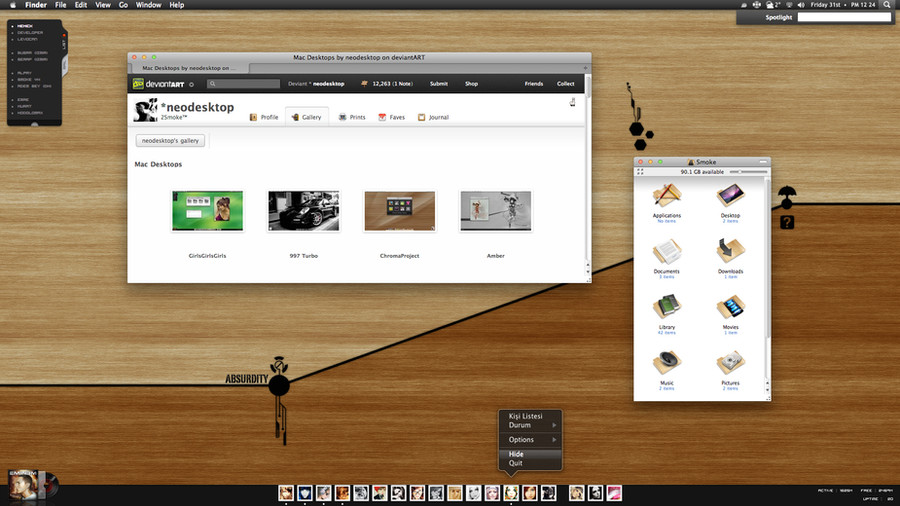This screenshot has height=506, width=900.
Task: Open the File menu
Action: coord(60,5)
